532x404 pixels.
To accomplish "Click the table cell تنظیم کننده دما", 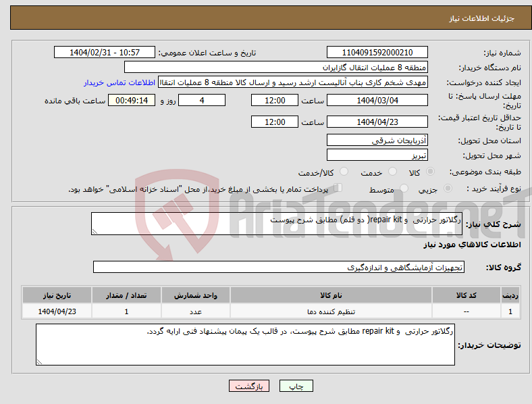I will point(331,311).
